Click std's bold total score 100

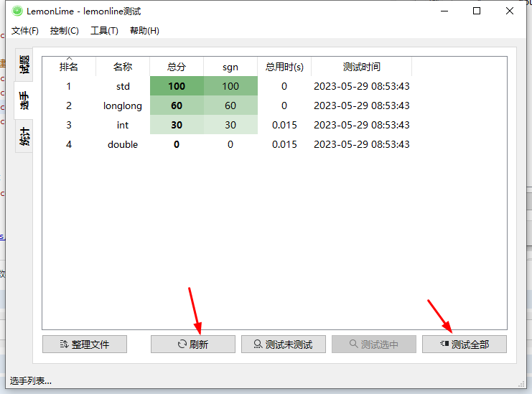point(177,86)
